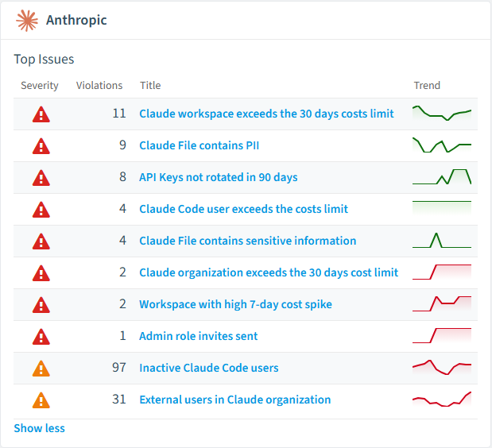Screen dimensions: 492x448
Task: Click red trend sparkline for Claude organization cost limit
Action: pos(442,272)
